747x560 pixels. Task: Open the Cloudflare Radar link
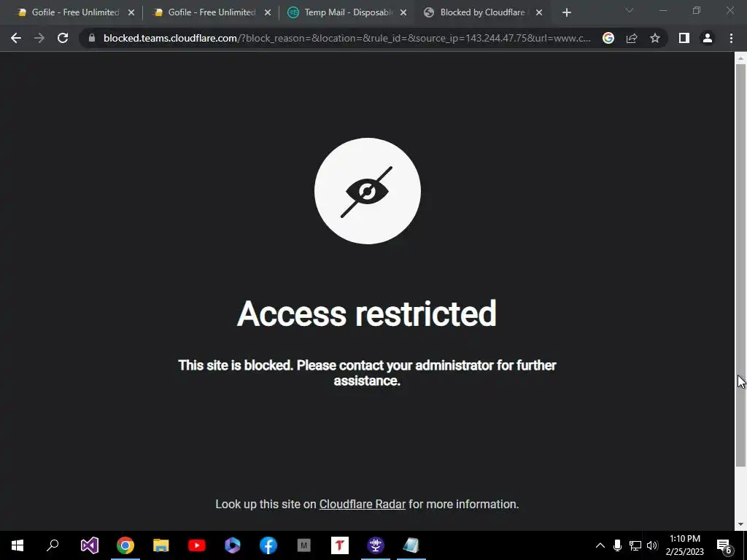(x=362, y=505)
